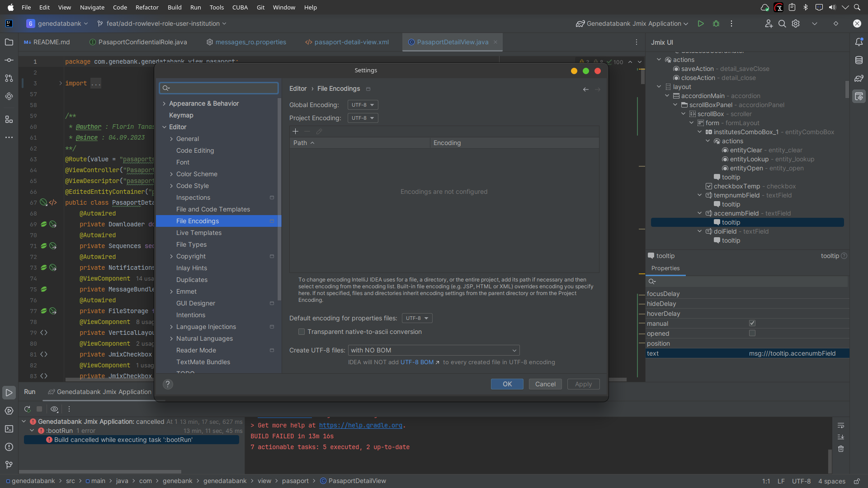
Task: Collapse the Editor settings group
Action: 164,127
